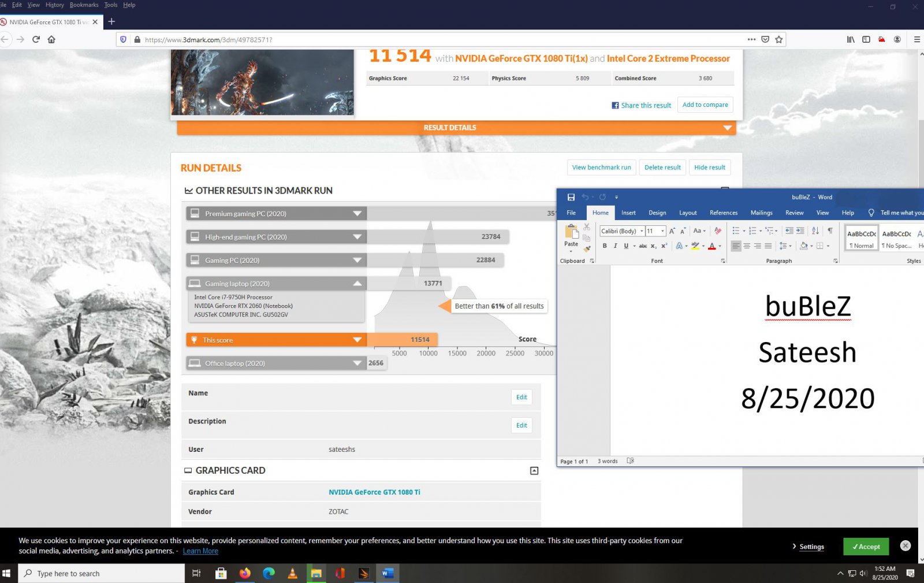Click the red font color swatch

click(x=711, y=246)
